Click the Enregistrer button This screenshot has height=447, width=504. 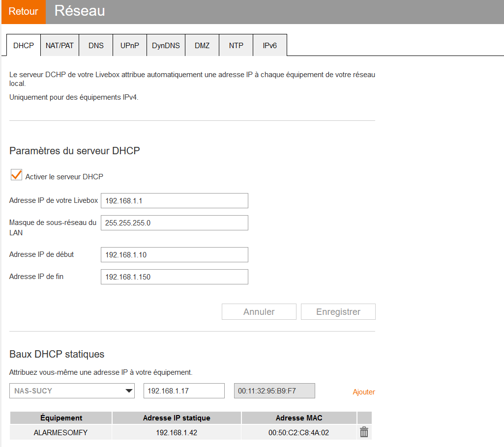(338, 312)
